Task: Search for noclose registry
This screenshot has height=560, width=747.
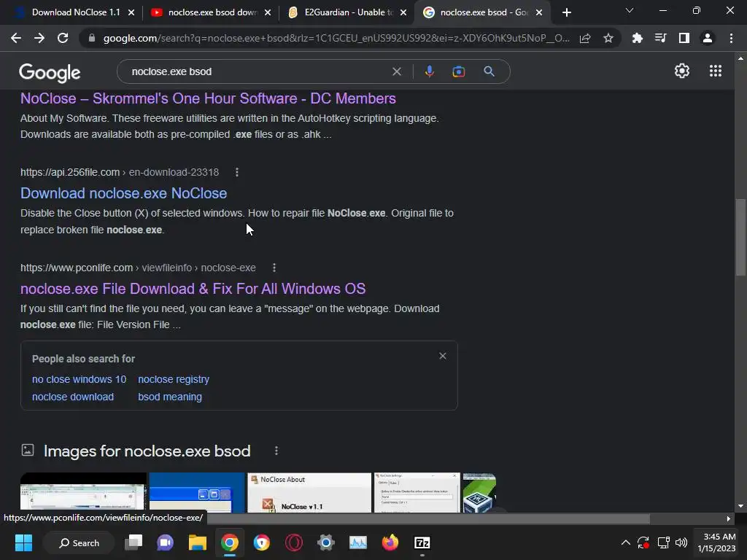Action: coord(174,379)
